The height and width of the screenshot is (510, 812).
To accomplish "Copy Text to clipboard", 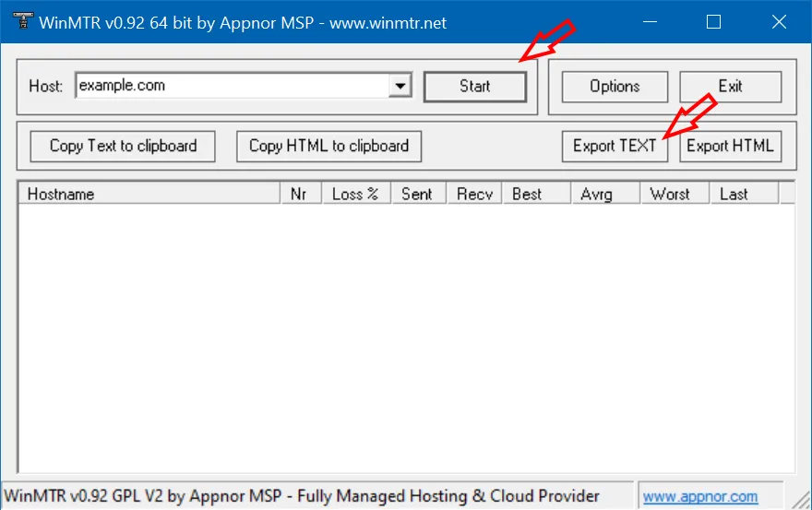I will tap(123, 146).
